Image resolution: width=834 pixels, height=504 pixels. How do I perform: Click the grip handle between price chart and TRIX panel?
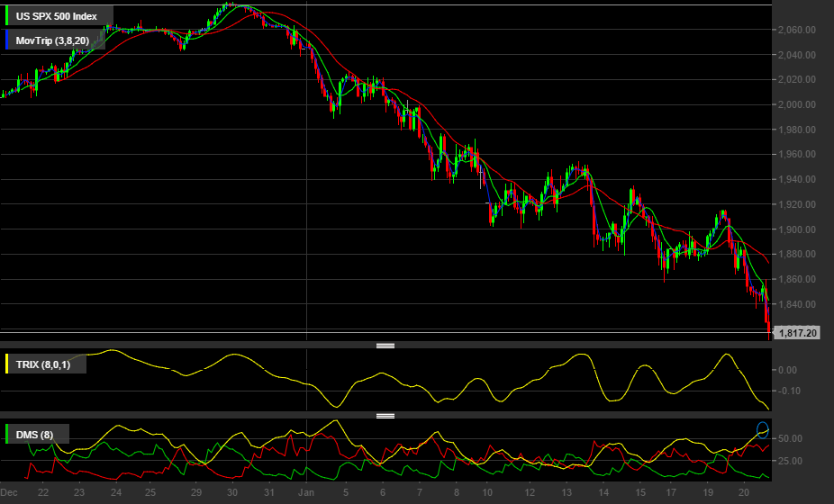(385, 346)
